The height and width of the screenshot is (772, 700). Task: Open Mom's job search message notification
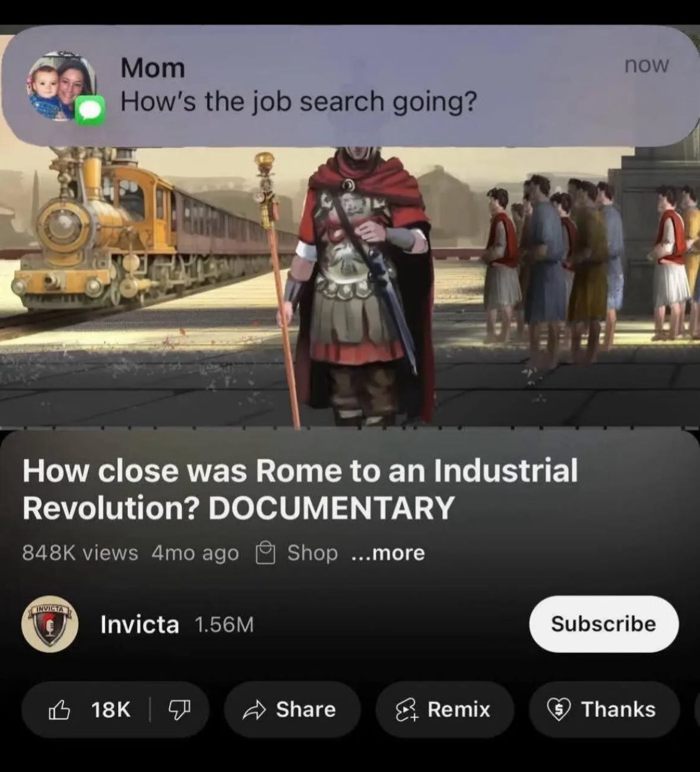point(350,85)
